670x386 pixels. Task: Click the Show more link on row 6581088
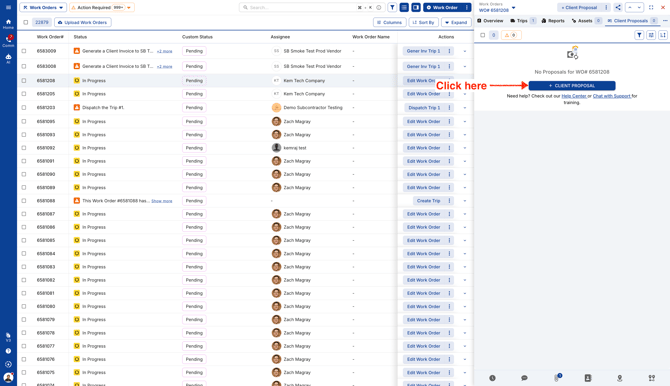(162, 201)
